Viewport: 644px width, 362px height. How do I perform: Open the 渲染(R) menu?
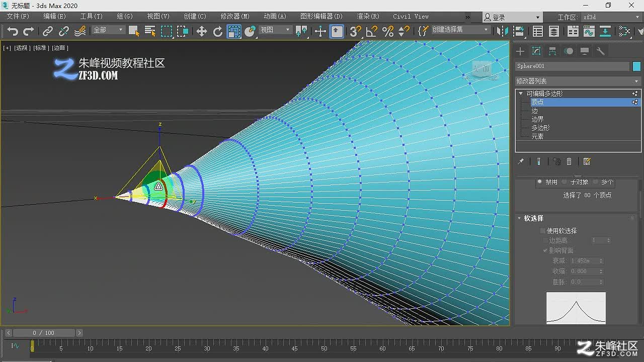pos(368,17)
